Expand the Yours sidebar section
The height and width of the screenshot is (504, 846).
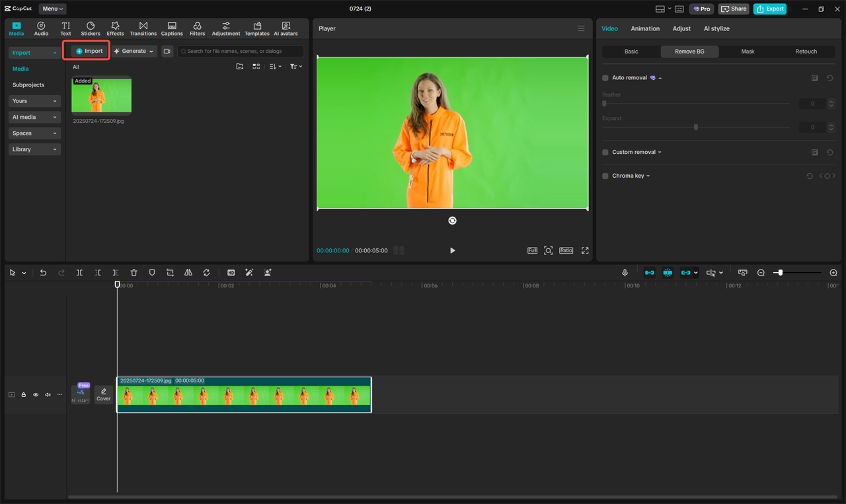[35, 101]
